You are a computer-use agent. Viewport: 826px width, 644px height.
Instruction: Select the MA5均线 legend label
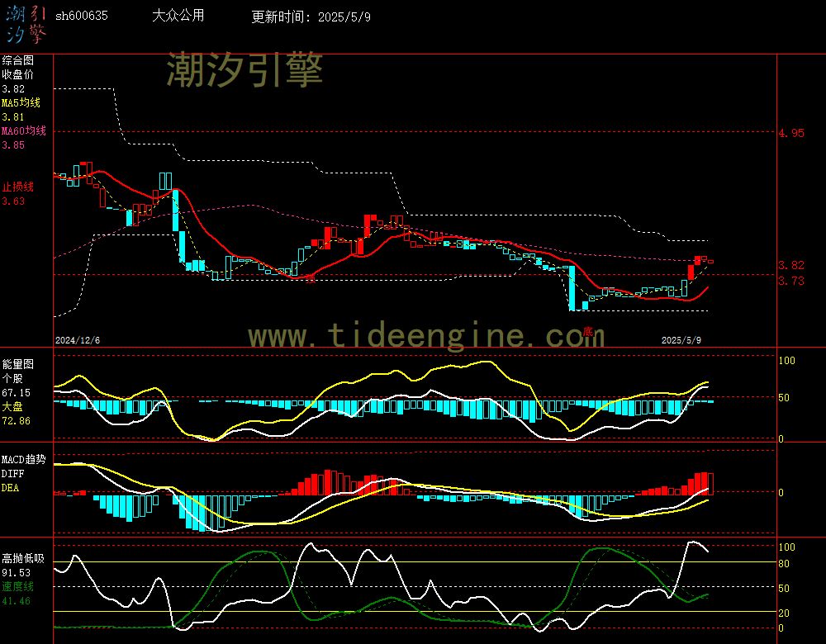pyautogui.click(x=21, y=102)
